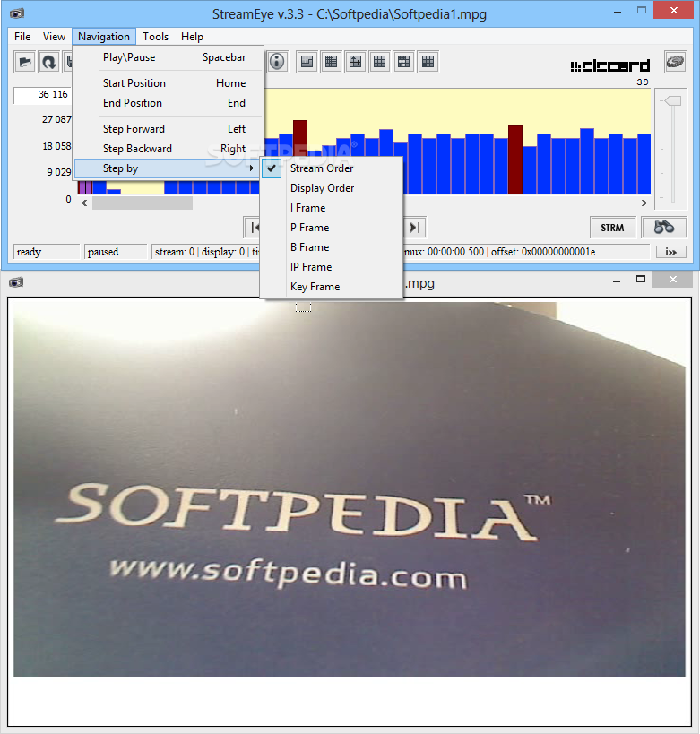Click the video window's title bar icon
Viewport: 700px width, 734px height.
[16, 282]
